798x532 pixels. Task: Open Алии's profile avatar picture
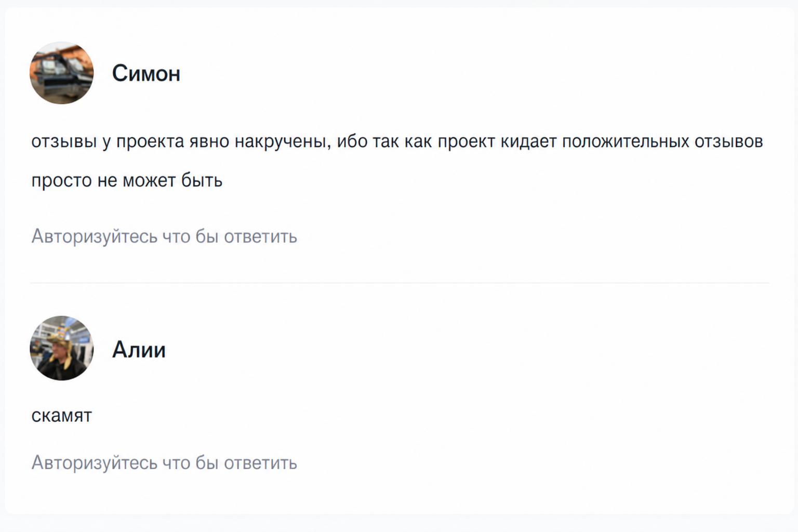[61, 348]
